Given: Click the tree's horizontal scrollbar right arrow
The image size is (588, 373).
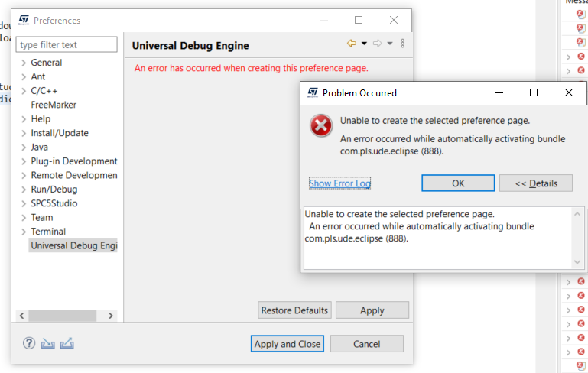Looking at the screenshot, I should point(111,315).
